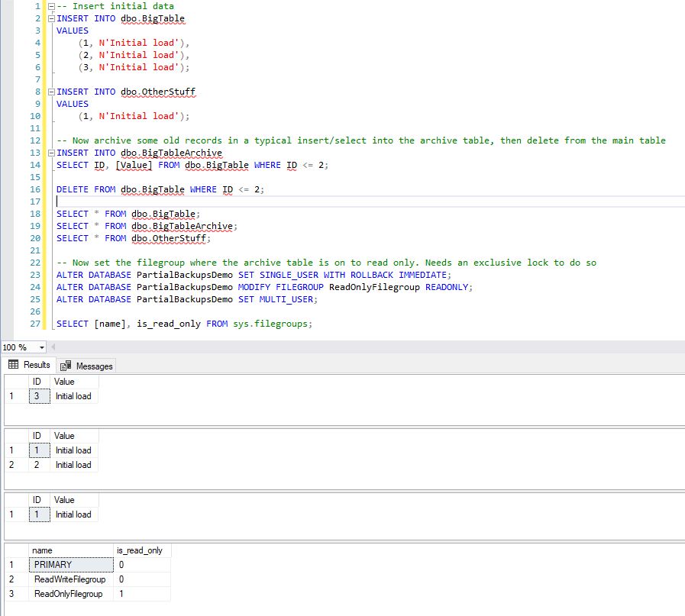685x616 pixels.
Task: Collapse the INSERT INTO dbo.BigTableArchive block
Action: (x=50, y=153)
